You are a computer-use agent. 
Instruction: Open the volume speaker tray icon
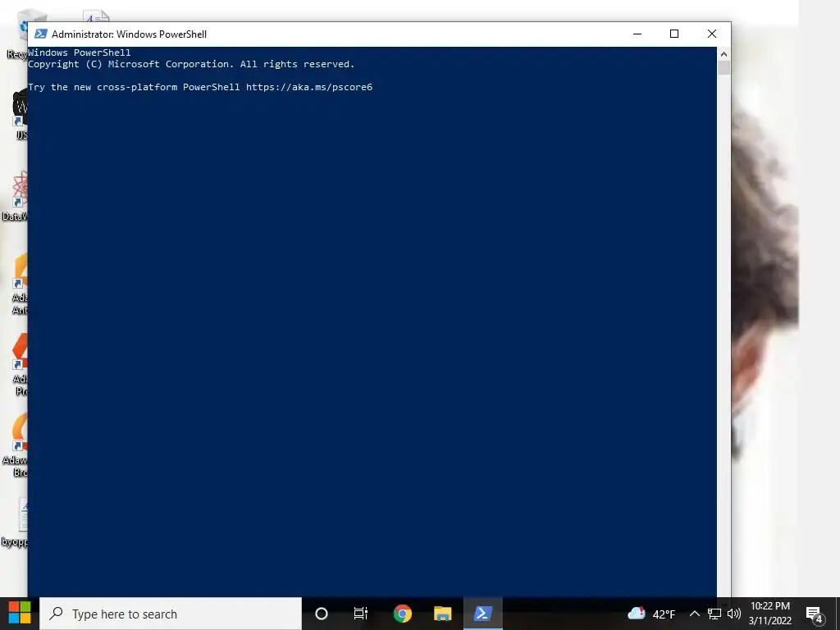tap(734, 614)
